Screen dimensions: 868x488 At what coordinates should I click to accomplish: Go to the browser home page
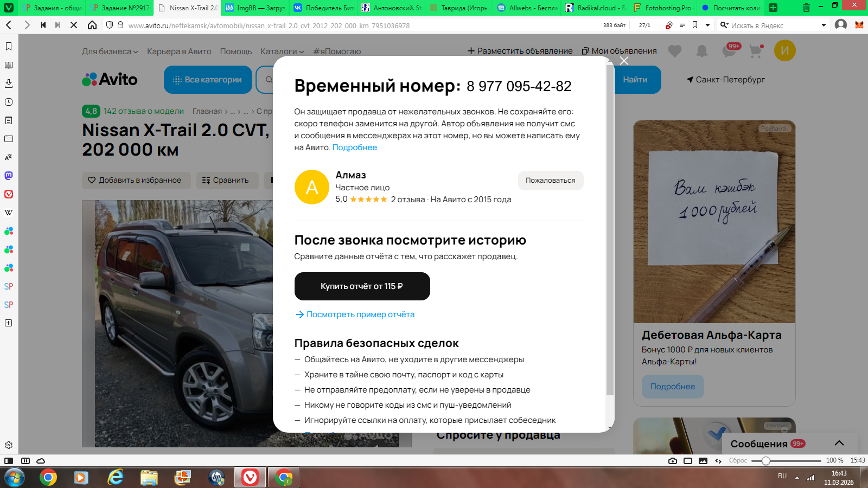coord(92,25)
